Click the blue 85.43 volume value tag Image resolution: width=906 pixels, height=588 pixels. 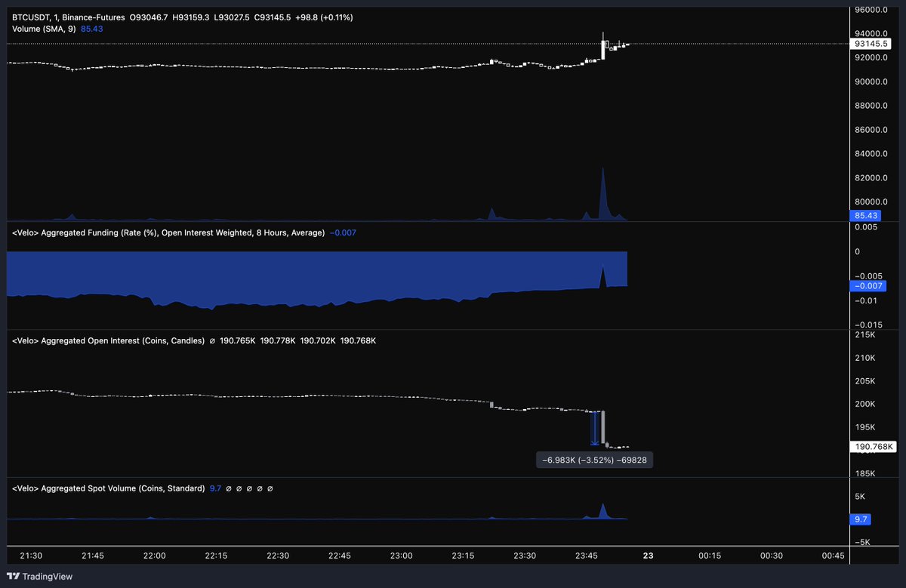click(862, 216)
